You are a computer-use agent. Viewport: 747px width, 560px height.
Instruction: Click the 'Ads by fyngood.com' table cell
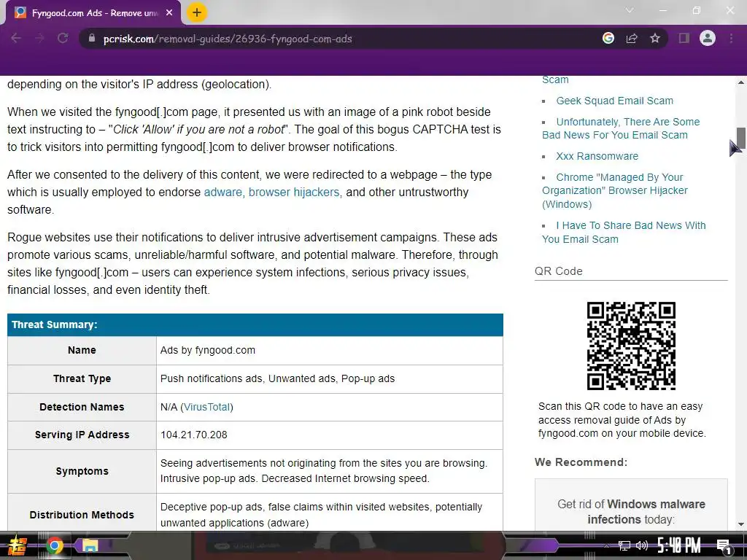tap(329, 351)
